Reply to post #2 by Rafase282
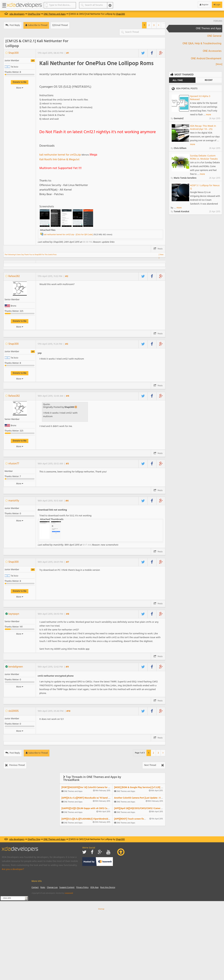The image size is (224, 980). [158, 333]
